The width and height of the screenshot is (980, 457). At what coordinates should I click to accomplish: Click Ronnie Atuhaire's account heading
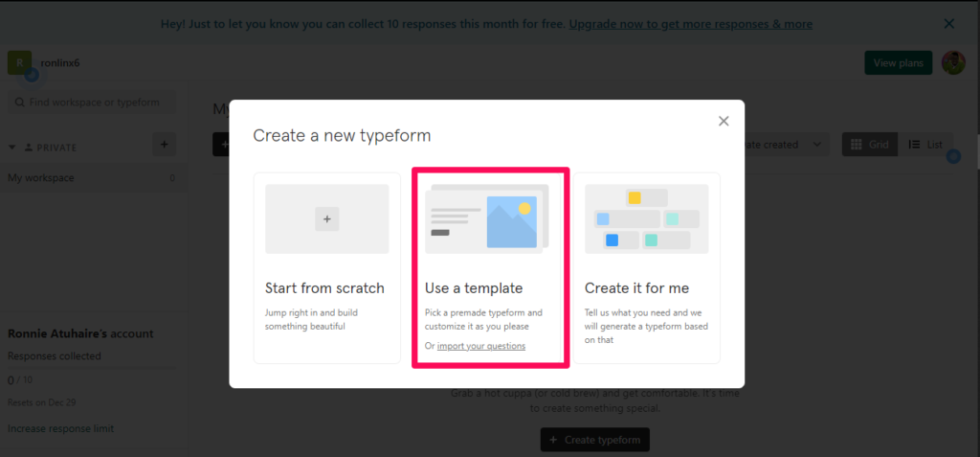pos(80,333)
